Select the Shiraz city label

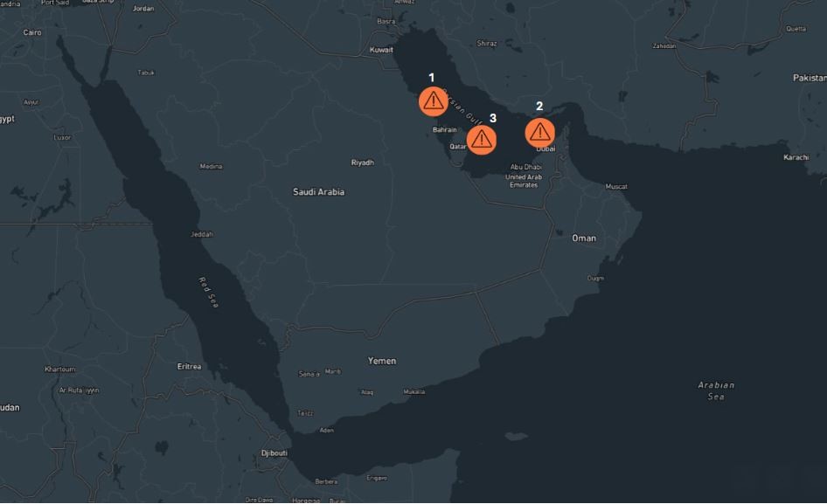(x=487, y=43)
